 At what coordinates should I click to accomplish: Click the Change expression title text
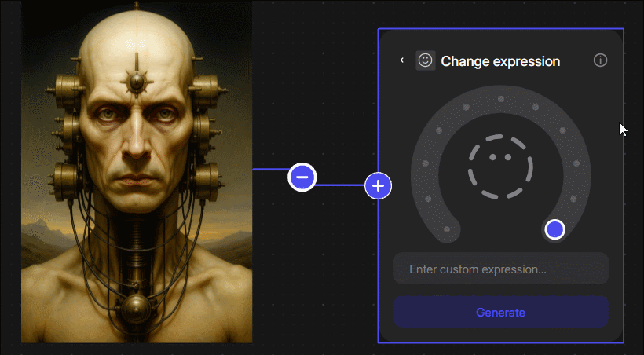pos(500,61)
